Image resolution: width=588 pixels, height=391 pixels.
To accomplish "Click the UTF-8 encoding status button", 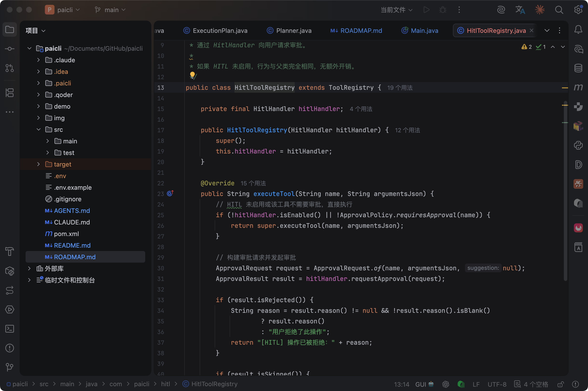I will [497, 384].
